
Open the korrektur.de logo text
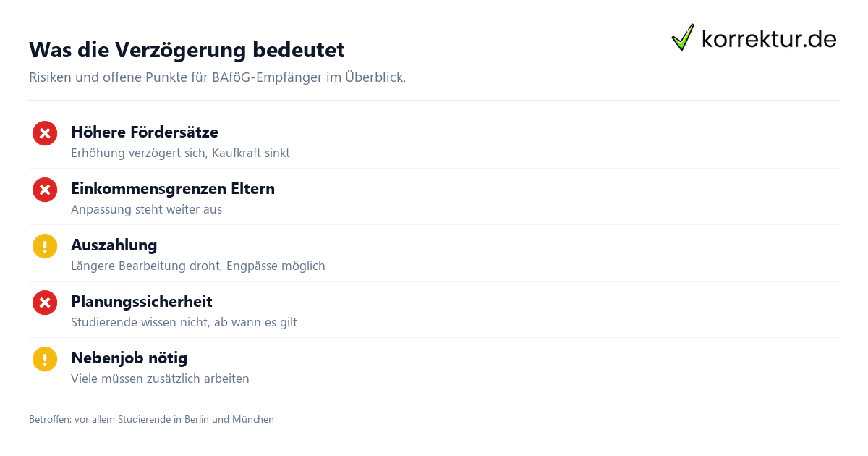[769, 38]
